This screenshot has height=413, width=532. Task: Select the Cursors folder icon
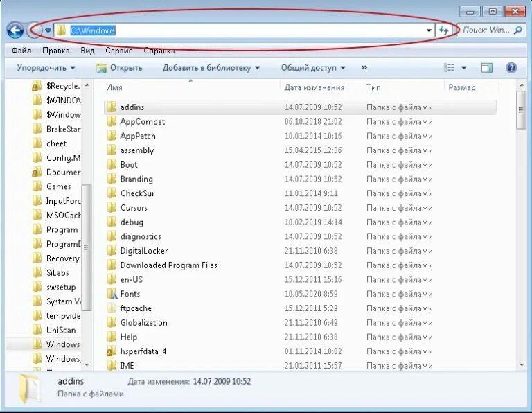point(112,207)
